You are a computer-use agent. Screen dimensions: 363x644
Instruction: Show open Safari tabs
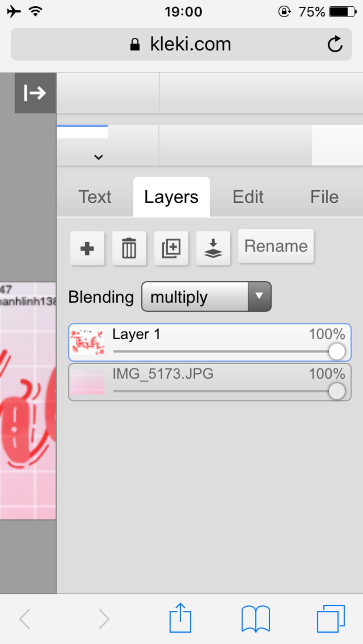(331, 619)
